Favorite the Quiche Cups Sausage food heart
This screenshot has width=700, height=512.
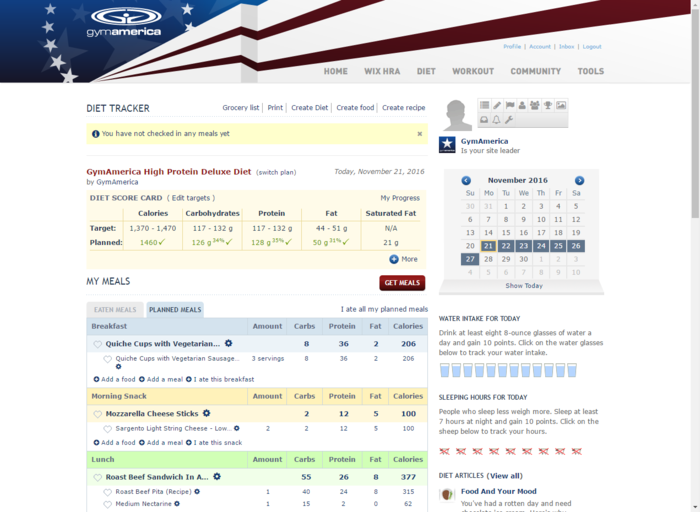(x=108, y=359)
